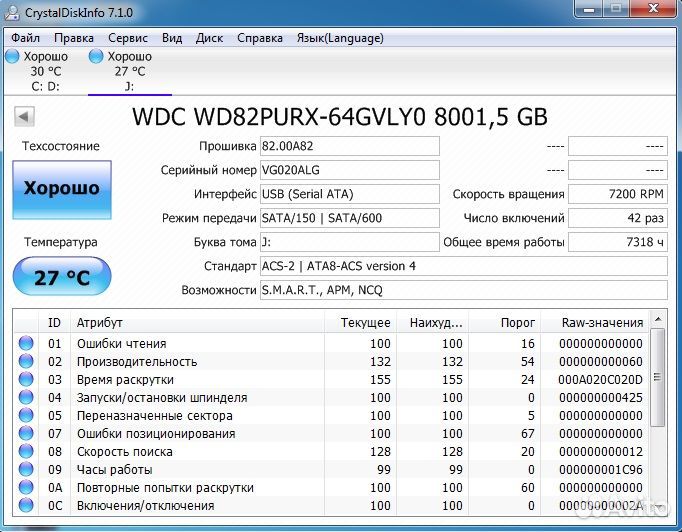This screenshot has height=532, width=682.
Task: Open the Файл menu
Action: coord(25,38)
